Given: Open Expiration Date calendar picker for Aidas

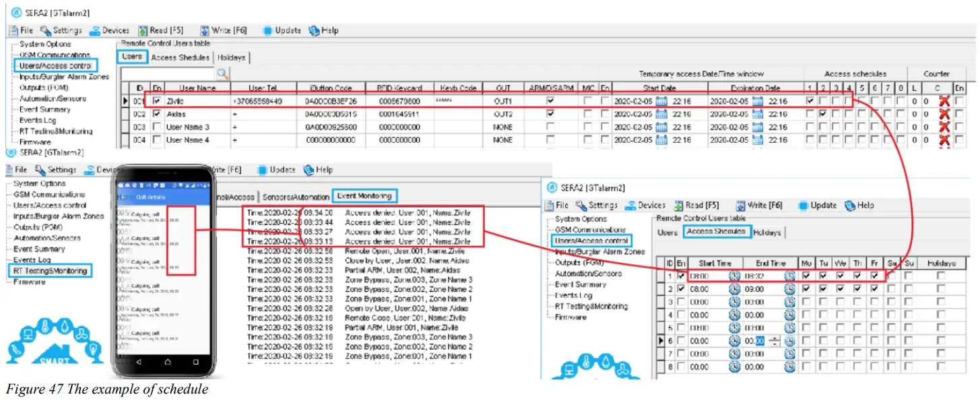Looking at the screenshot, I should click(758, 114).
